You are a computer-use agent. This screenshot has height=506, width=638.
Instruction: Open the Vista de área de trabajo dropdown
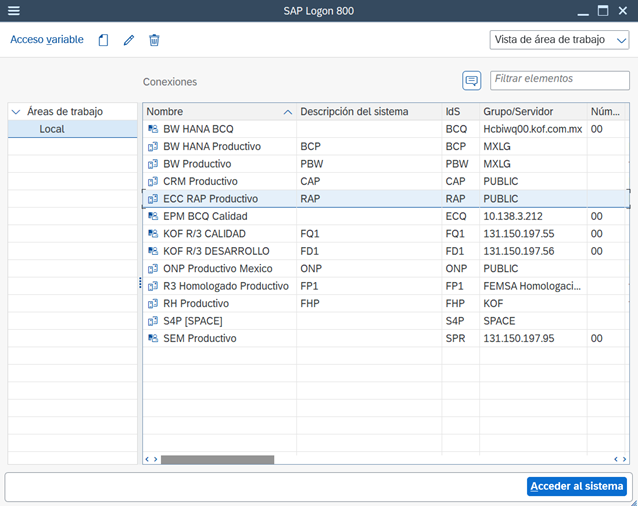pos(559,40)
